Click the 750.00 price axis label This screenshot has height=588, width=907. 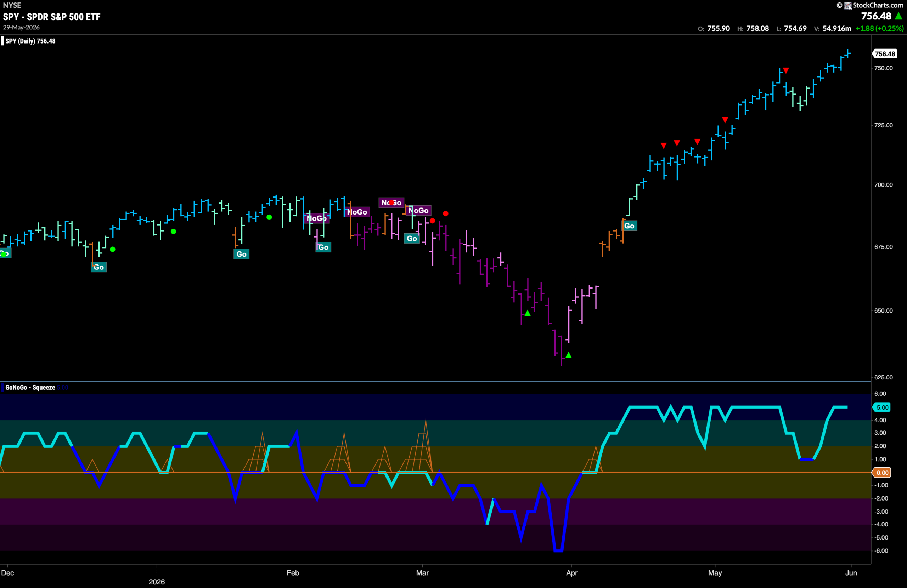point(883,68)
